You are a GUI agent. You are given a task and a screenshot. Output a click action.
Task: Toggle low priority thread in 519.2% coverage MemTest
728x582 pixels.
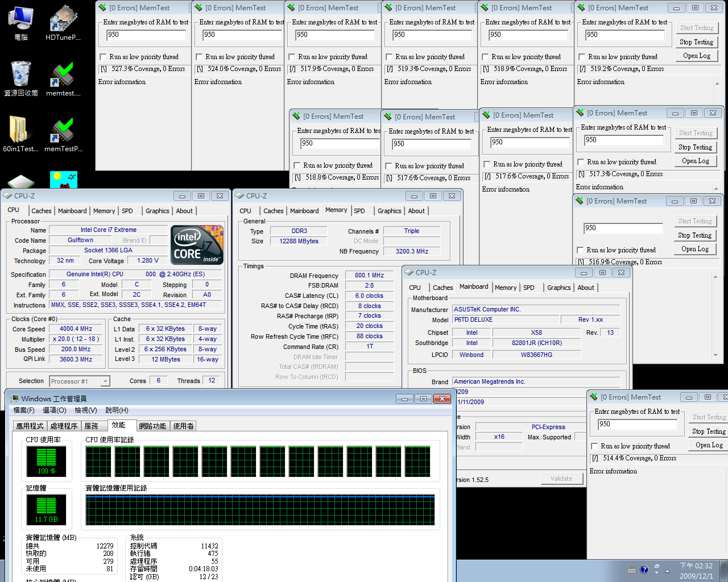(x=582, y=57)
